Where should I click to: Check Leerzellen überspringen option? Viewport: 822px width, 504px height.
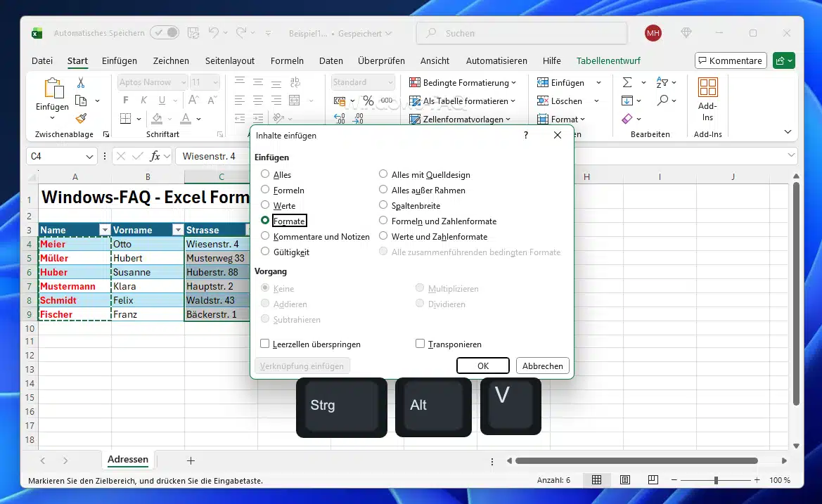click(265, 344)
